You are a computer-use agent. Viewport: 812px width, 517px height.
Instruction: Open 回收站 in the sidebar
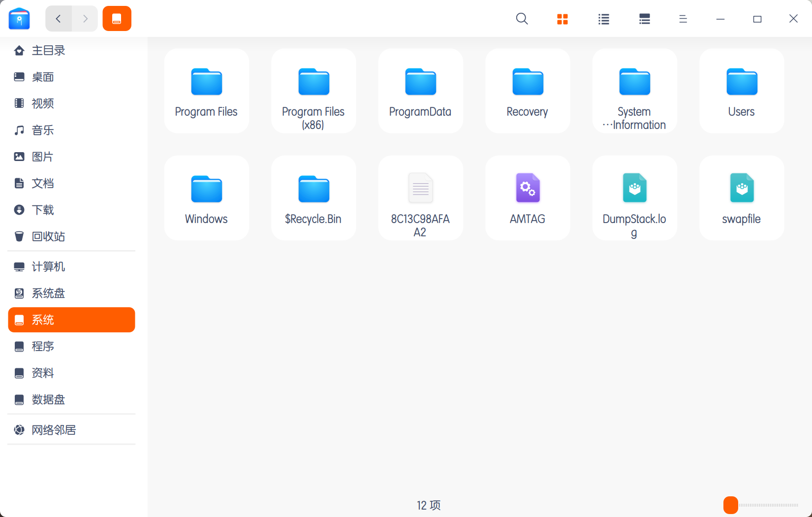[x=71, y=236]
